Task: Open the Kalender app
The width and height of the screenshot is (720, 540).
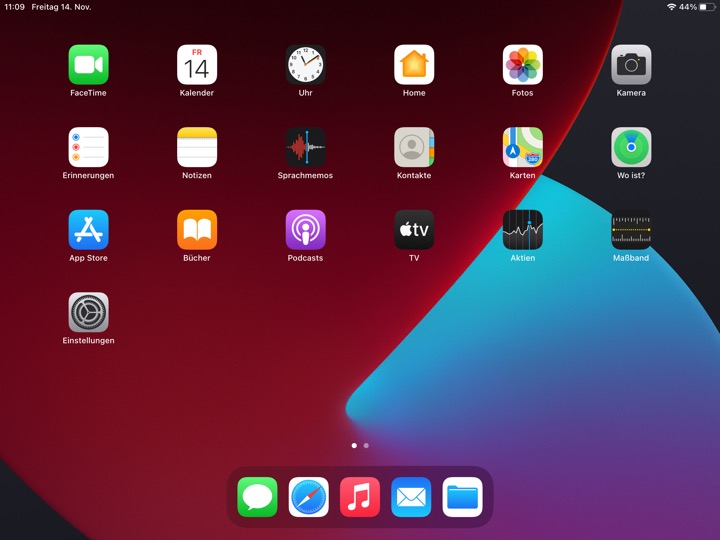Action: tap(197, 65)
